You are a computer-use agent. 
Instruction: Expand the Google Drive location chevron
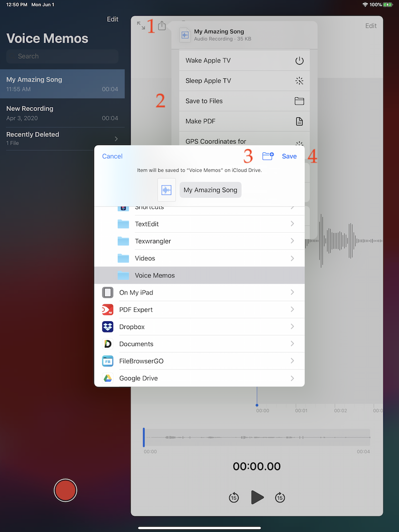coord(292,378)
